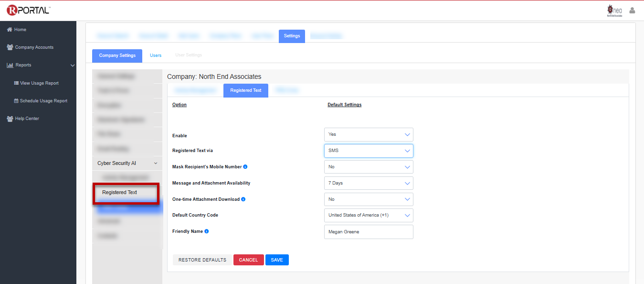Collapse the Reports section in sidebar
644x284 pixels.
(x=73, y=65)
